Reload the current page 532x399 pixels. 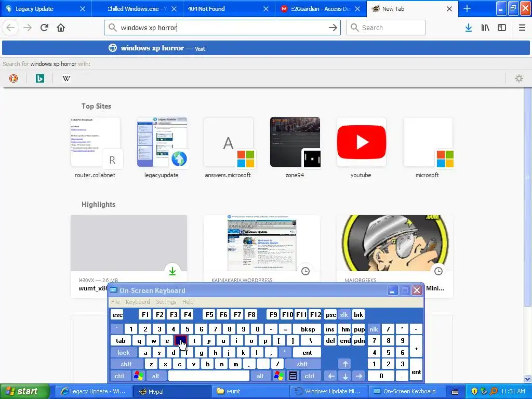[x=44, y=28]
